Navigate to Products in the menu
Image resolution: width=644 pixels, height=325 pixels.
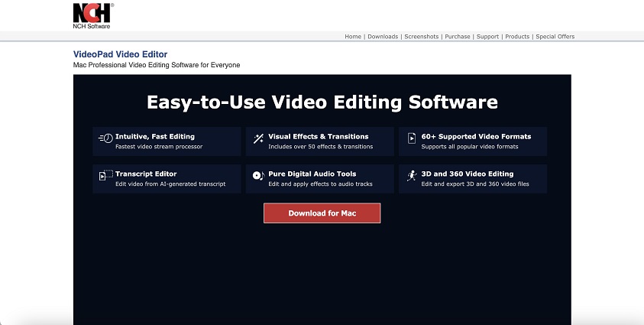pos(517,37)
